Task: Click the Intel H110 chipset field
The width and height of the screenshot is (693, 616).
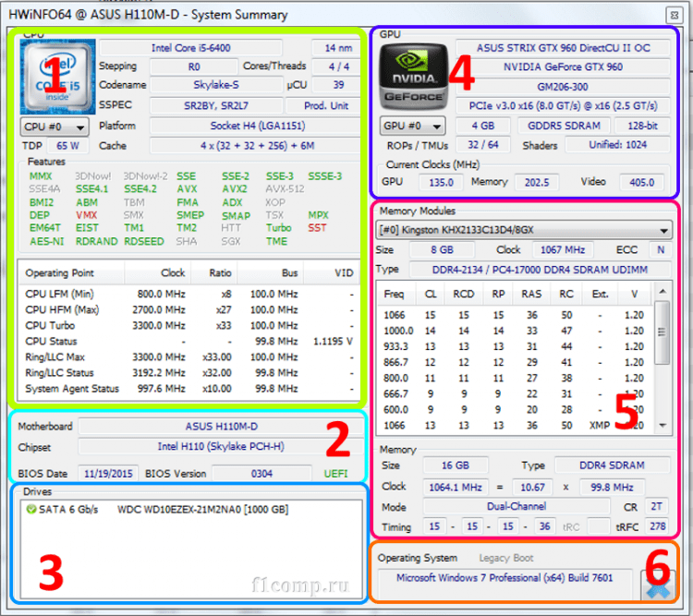Action: [221, 447]
